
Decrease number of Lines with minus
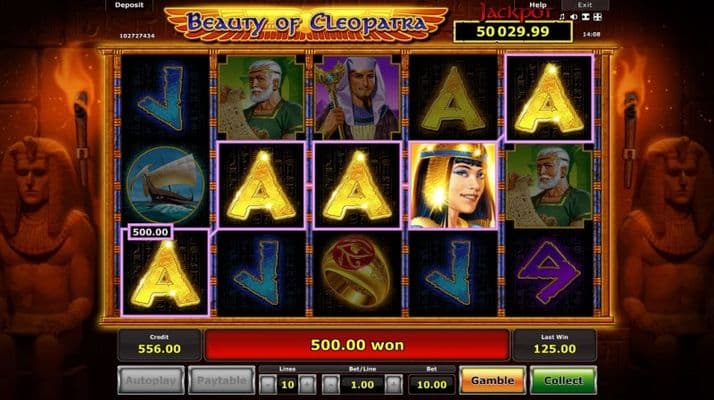tap(268, 385)
